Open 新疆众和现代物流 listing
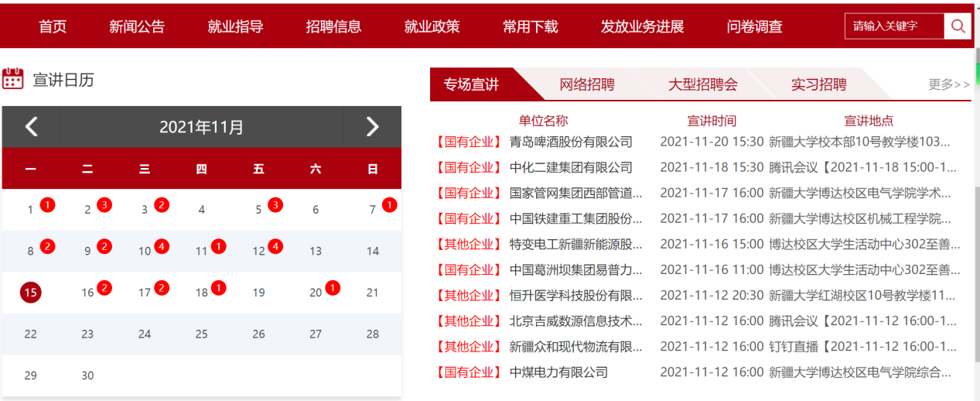Image resolution: width=980 pixels, height=401 pixels. coord(576,346)
